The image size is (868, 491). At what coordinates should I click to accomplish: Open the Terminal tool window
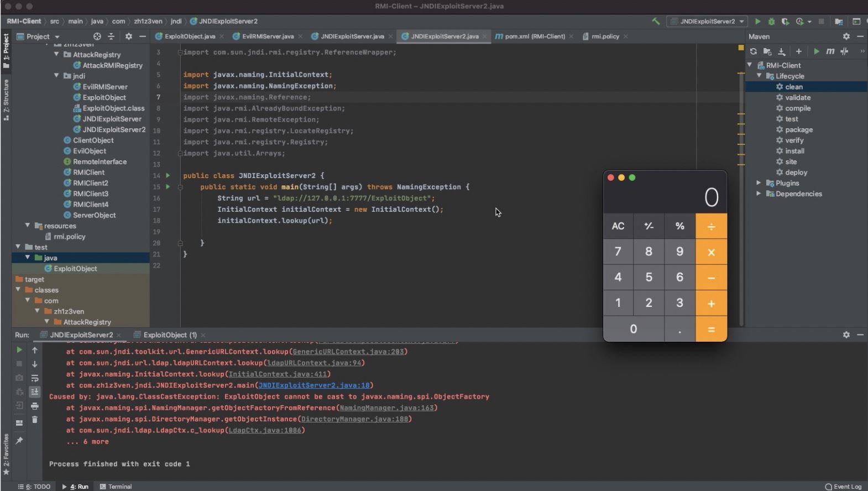pos(116,487)
